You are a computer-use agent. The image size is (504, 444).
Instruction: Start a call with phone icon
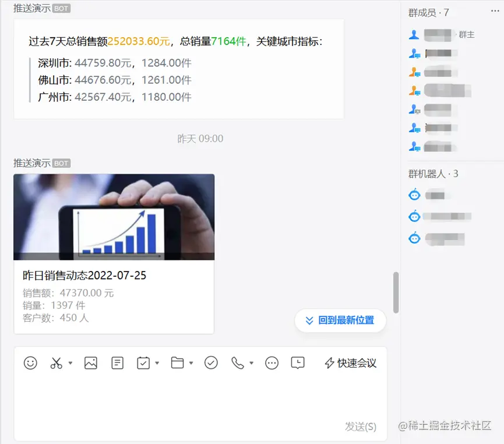tap(238, 363)
